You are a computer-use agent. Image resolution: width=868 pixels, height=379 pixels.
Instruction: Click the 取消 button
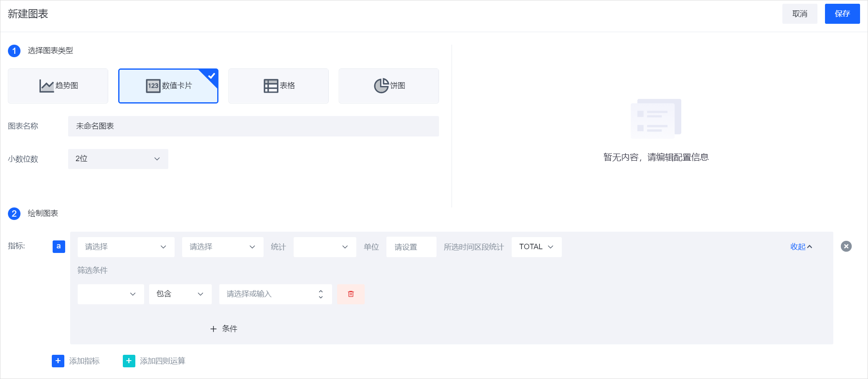799,14
